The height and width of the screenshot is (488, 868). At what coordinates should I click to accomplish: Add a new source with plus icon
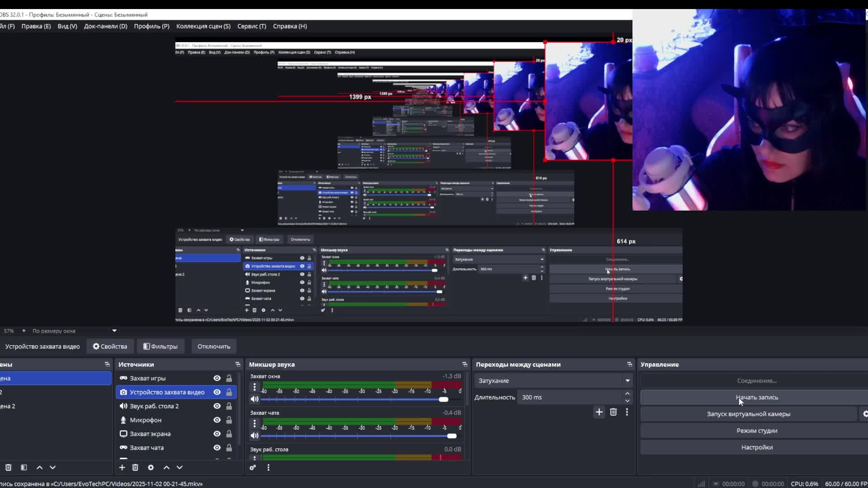(122, 468)
